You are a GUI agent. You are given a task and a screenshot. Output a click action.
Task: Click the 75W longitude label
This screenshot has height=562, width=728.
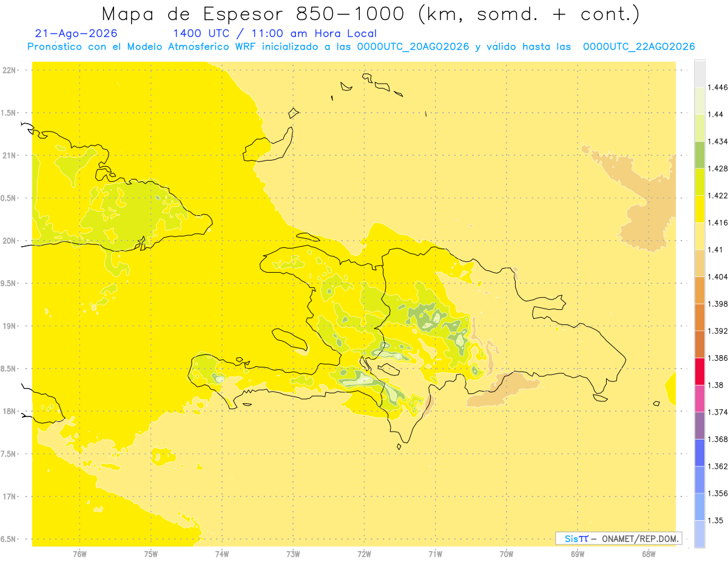click(151, 554)
